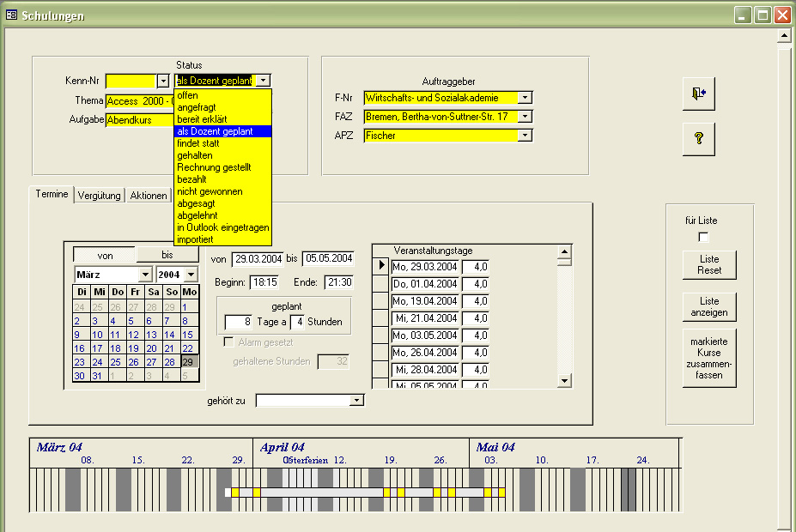
Task: Pick 'Rechnung gestellt' status
Action: [x=223, y=167]
